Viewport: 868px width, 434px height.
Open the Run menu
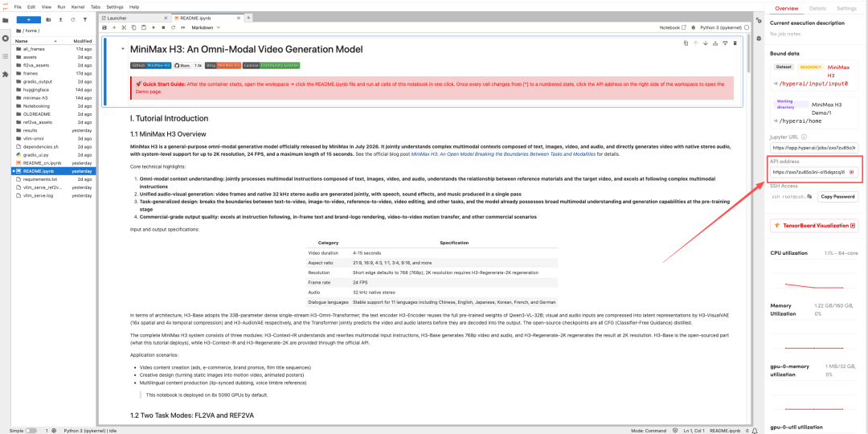(x=61, y=7)
